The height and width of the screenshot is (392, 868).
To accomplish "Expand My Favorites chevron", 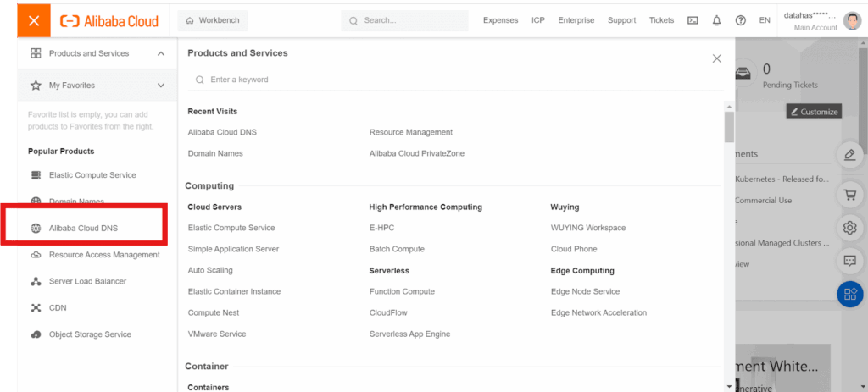I will (161, 86).
